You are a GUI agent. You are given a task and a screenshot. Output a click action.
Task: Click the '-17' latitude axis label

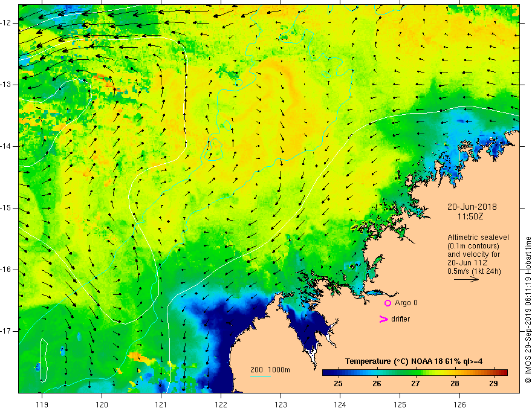point(7,331)
